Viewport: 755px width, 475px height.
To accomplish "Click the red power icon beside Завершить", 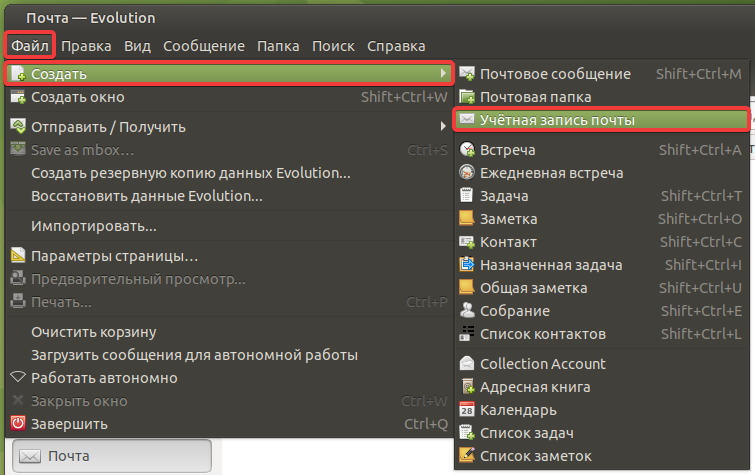I will 18,424.
